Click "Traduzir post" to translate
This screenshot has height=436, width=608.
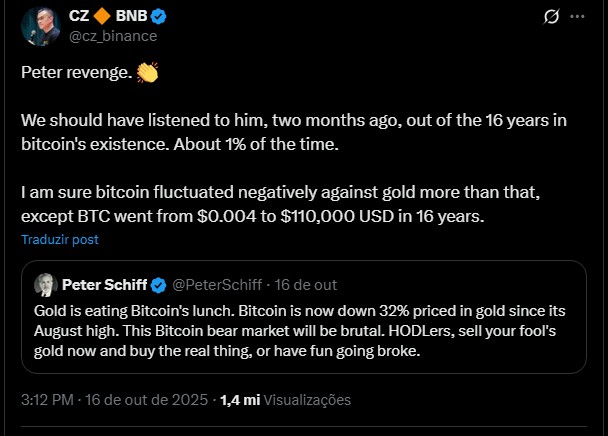pos(59,240)
